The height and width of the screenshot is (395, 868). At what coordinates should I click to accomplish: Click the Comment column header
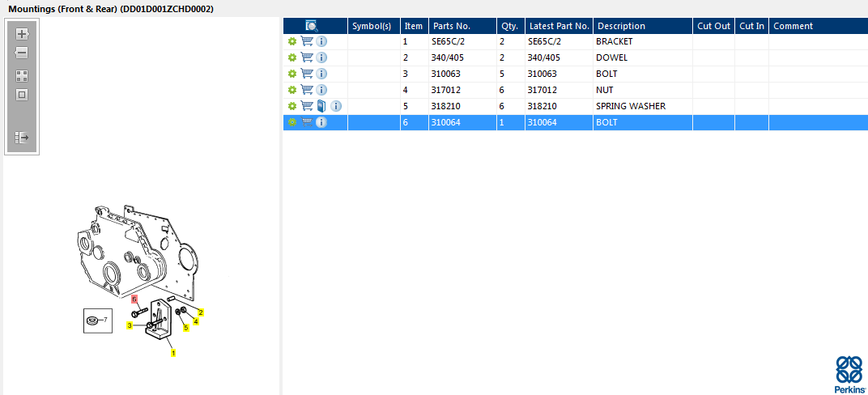pyautogui.click(x=818, y=26)
